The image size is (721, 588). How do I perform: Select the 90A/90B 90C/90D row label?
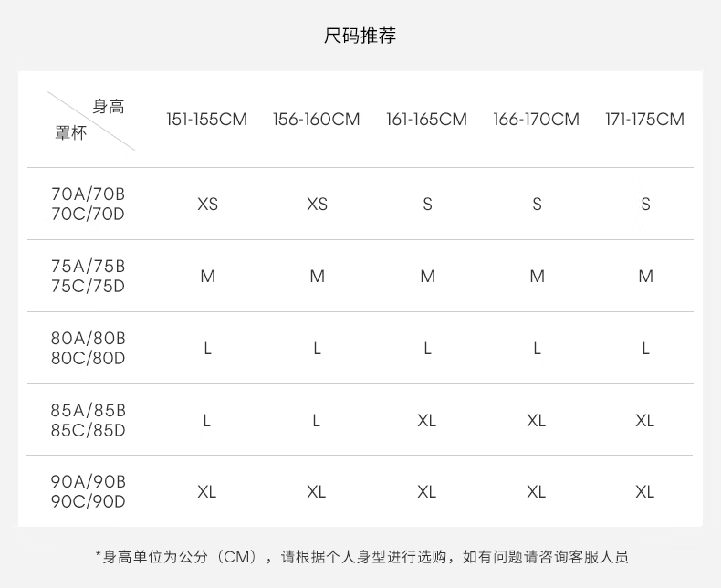pyautogui.click(x=88, y=492)
